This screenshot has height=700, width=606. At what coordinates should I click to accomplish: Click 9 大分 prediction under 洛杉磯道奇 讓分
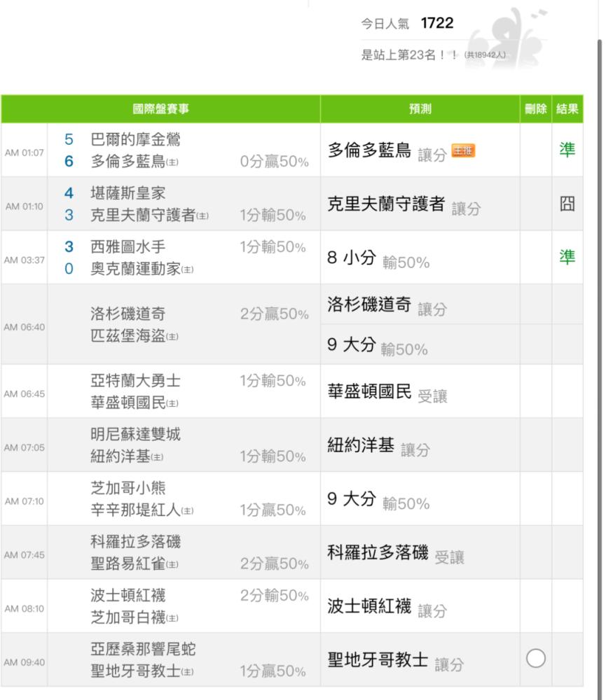377,346
